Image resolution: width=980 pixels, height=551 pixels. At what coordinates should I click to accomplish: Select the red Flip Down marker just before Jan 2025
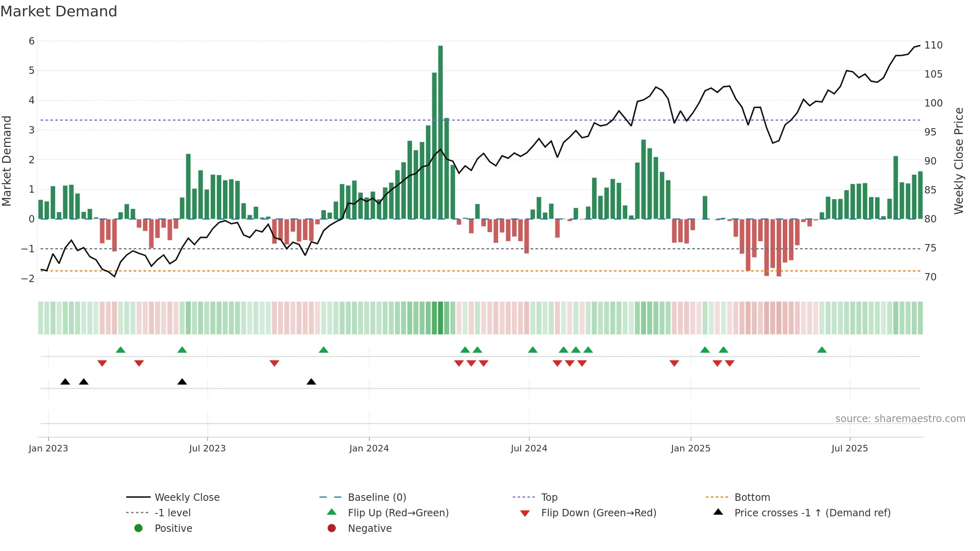[x=674, y=363]
